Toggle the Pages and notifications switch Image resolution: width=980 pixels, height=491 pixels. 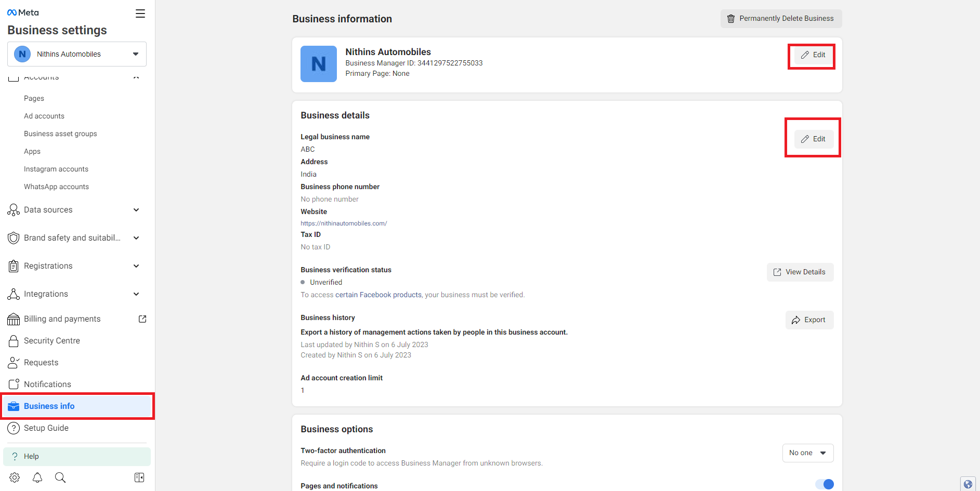point(825,484)
